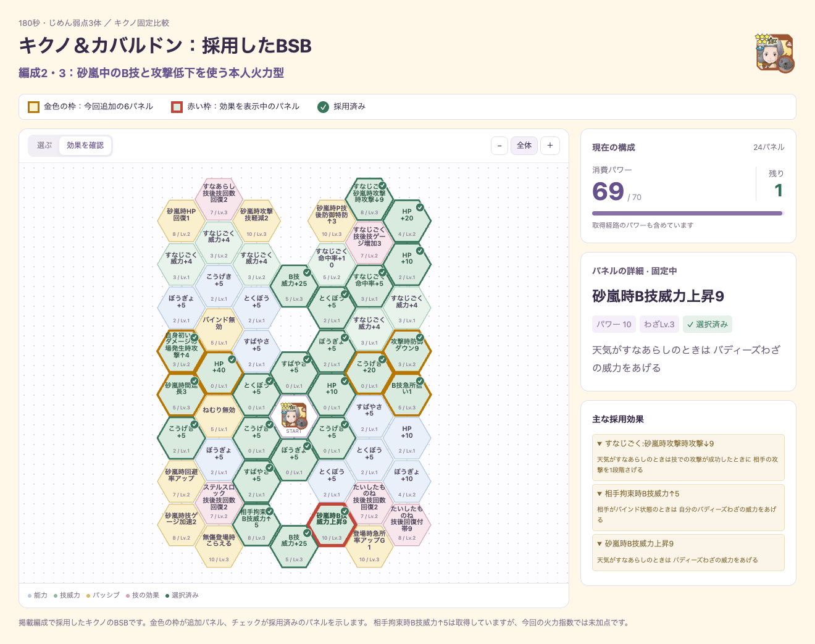815x644 pixels.
Task: Click the 全体 fit-all view button
Action: coord(524,146)
